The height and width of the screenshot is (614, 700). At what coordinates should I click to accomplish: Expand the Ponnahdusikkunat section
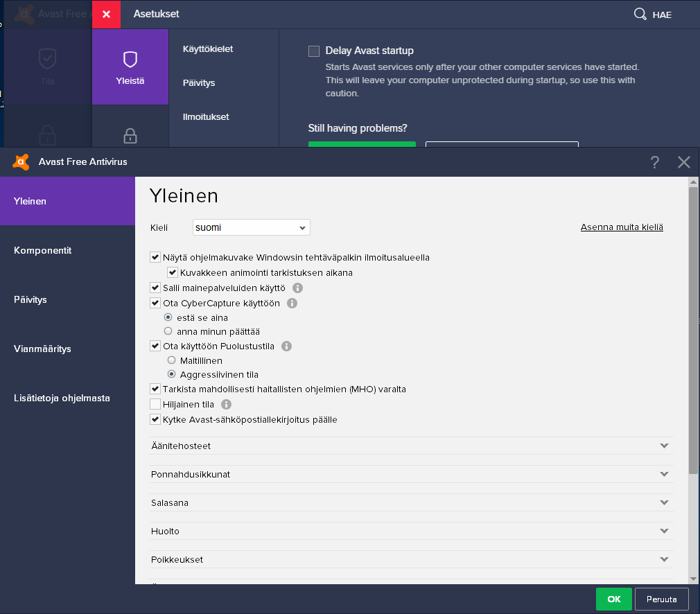coord(412,474)
